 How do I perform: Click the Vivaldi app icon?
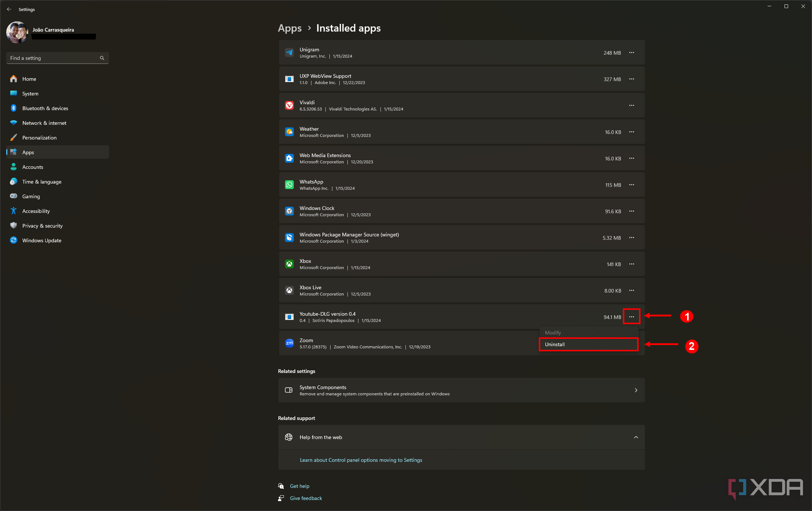pos(289,106)
